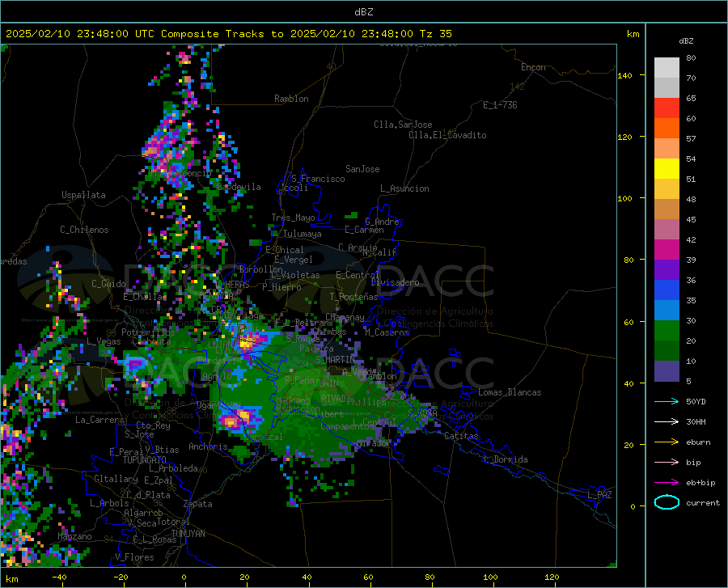Click the 42 legend value

[691, 240]
